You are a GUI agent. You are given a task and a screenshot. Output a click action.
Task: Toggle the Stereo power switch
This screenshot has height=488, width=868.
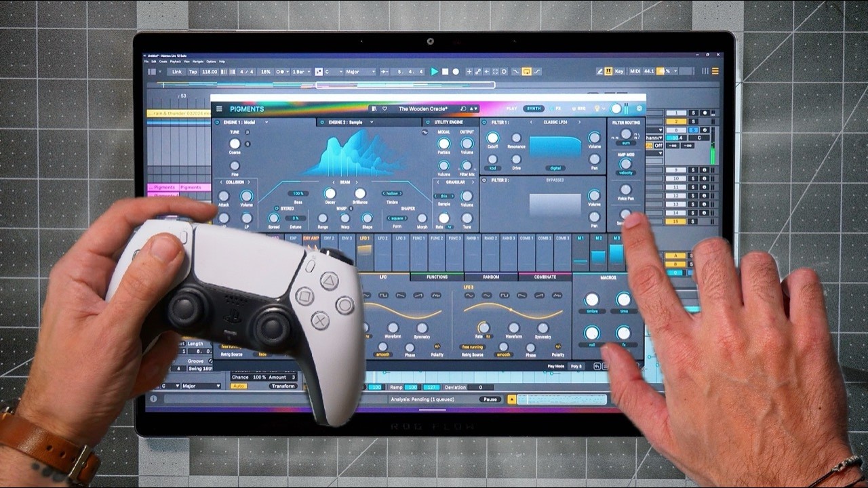click(276, 209)
